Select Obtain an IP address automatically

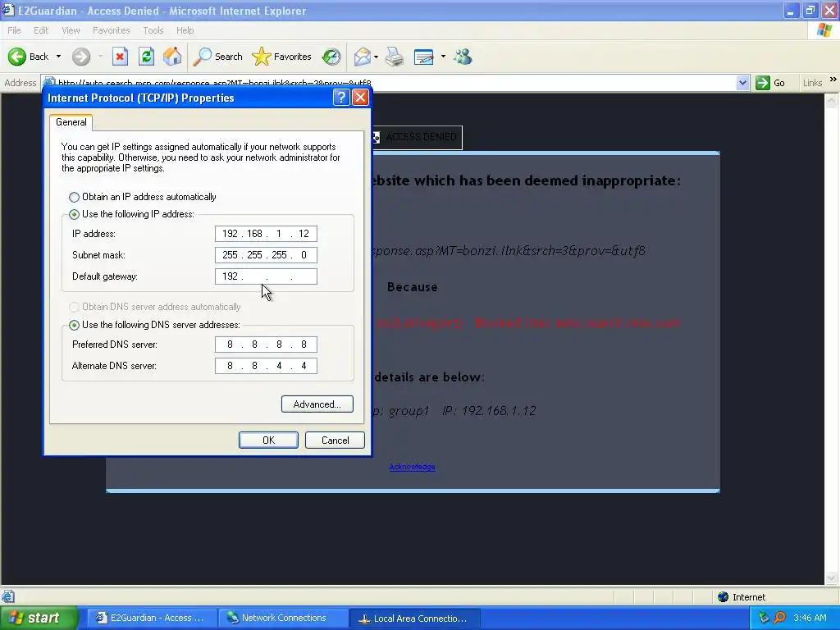74,197
